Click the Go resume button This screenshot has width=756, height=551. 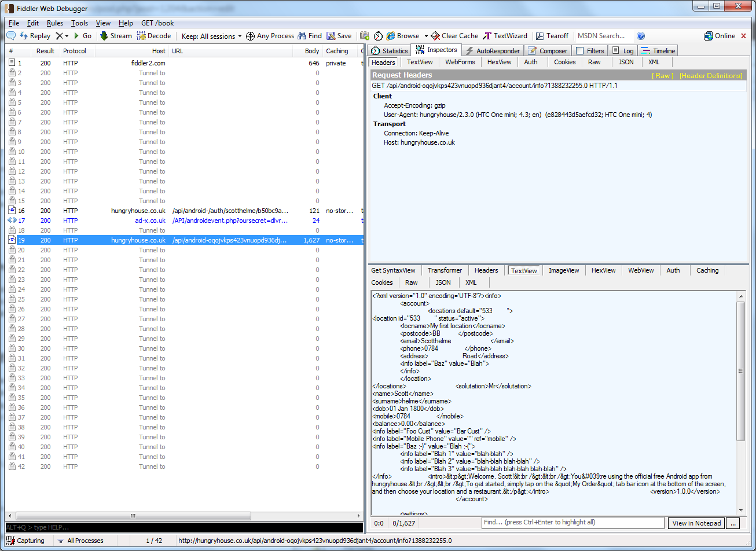point(82,36)
